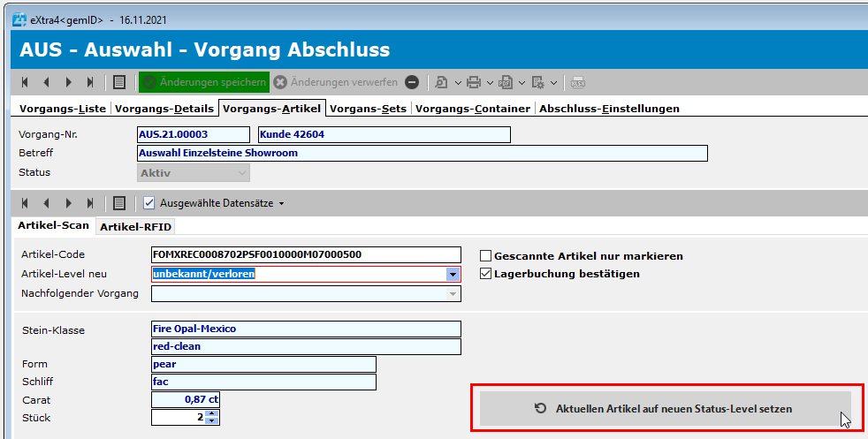Enable Gescannte Artikel nur markieren checkbox
This screenshot has width=868, height=439.
pos(485,256)
